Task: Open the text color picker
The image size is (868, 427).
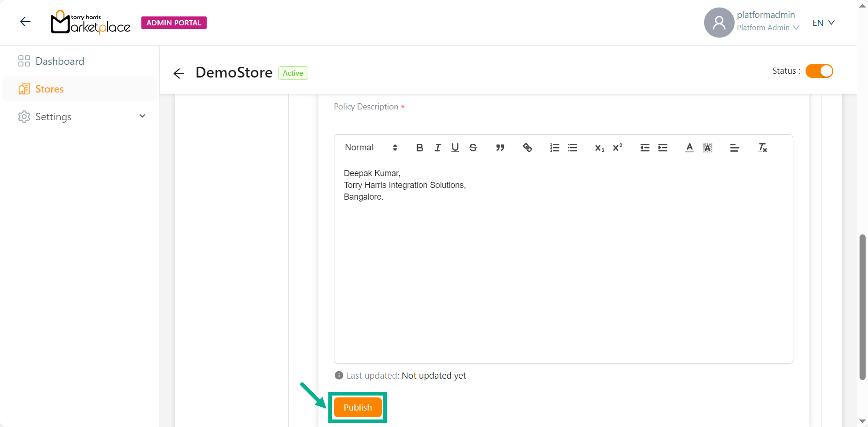Action: click(x=689, y=148)
